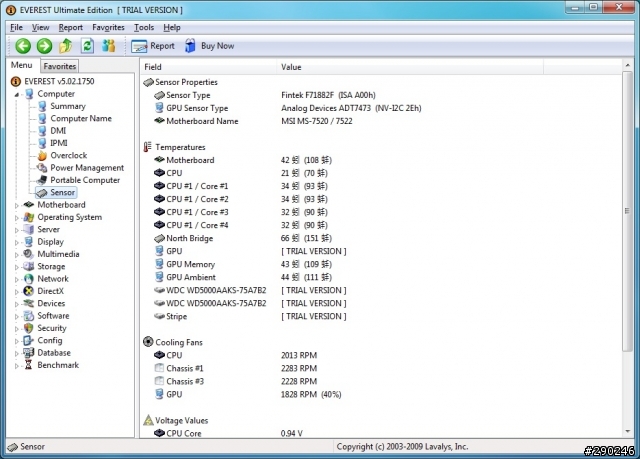The image size is (640, 459).
Task: Select the IPMI tree icon
Action: click(42, 143)
